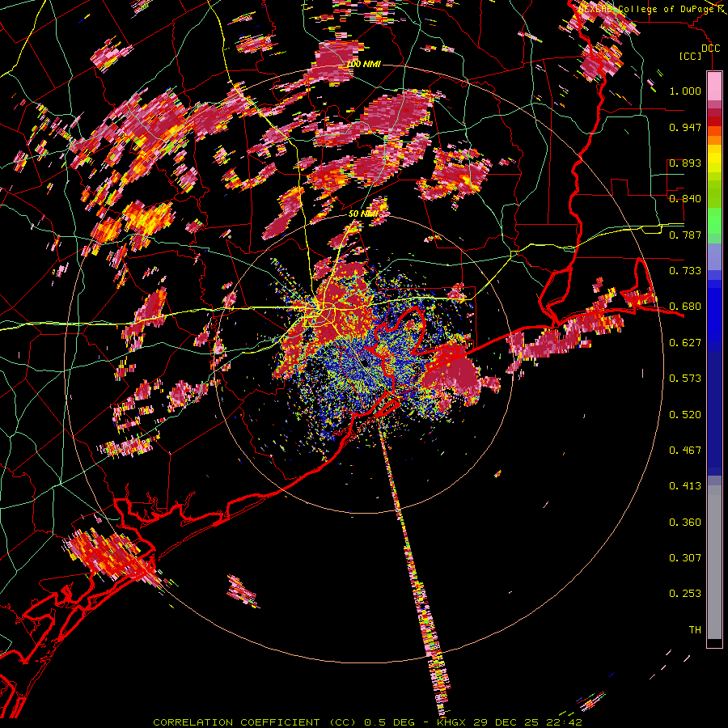Image resolution: width=728 pixels, height=728 pixels.
Task: Select the 0.360 scale label
Action: (685, 522)
